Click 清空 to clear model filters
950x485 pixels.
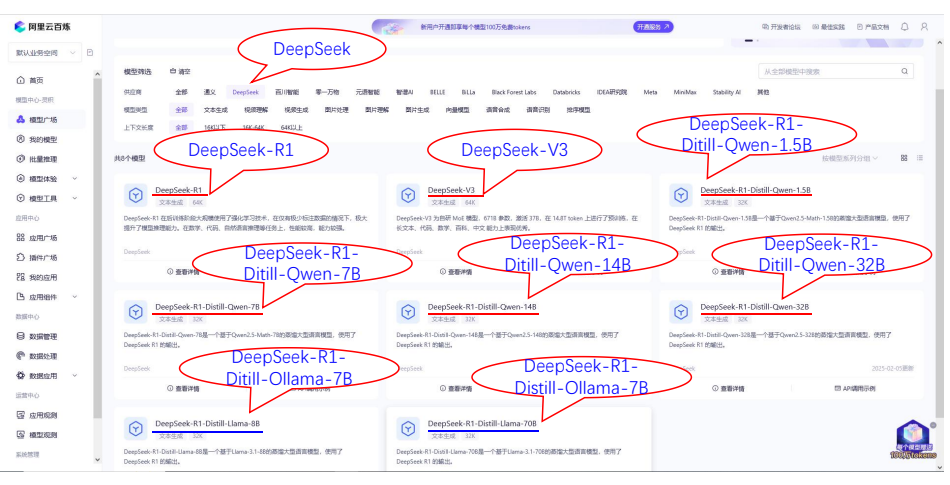pos(180,71)
